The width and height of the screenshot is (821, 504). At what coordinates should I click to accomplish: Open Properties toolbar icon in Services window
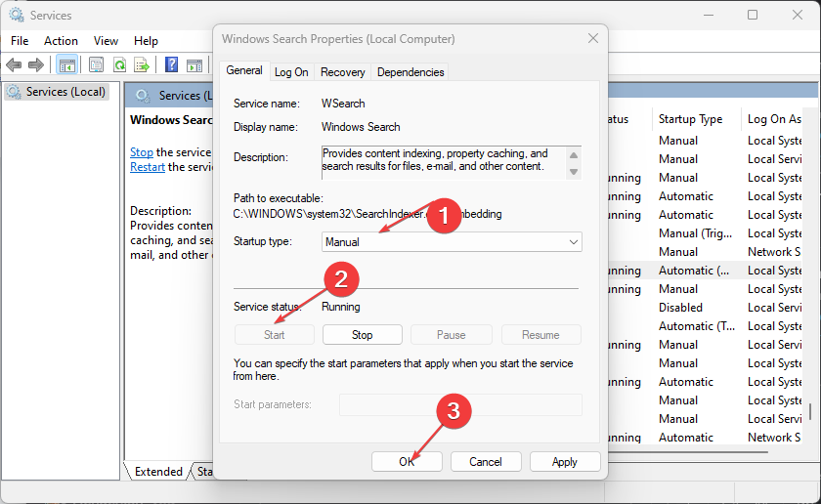(96, 65)
